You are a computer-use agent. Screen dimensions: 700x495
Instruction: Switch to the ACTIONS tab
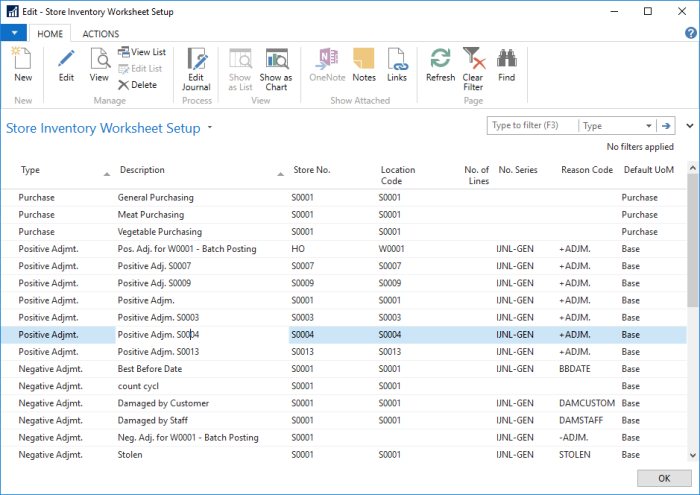100,34
